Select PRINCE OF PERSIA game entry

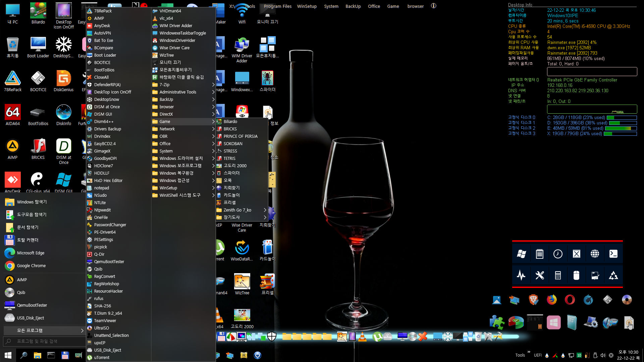241,136
